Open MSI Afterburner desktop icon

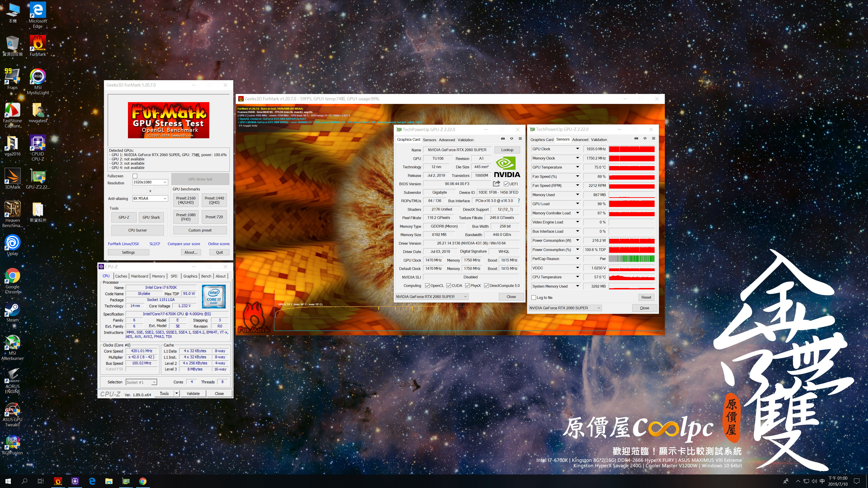(12, 347)
